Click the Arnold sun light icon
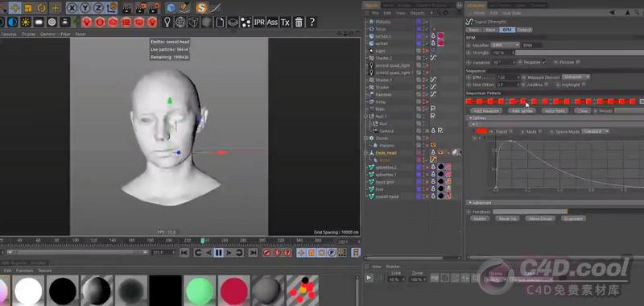Screen dimensions: 644x306 point(26,23)
